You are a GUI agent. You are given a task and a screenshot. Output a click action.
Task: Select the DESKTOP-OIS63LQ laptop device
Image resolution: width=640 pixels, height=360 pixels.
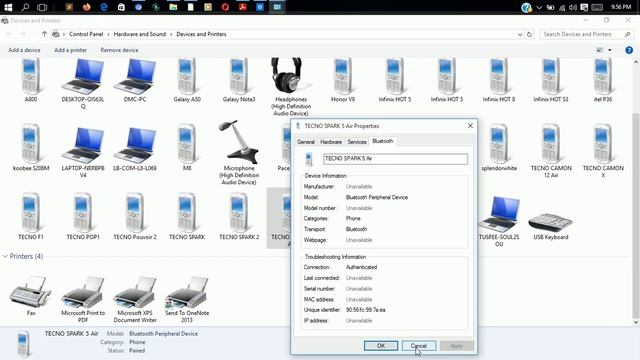pos(83,84)
